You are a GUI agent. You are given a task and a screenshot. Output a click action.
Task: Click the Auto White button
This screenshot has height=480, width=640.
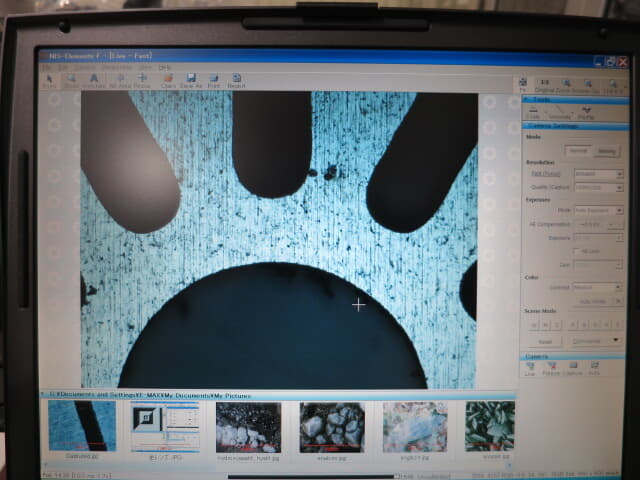pyautogui.click(x=593, y=302)
